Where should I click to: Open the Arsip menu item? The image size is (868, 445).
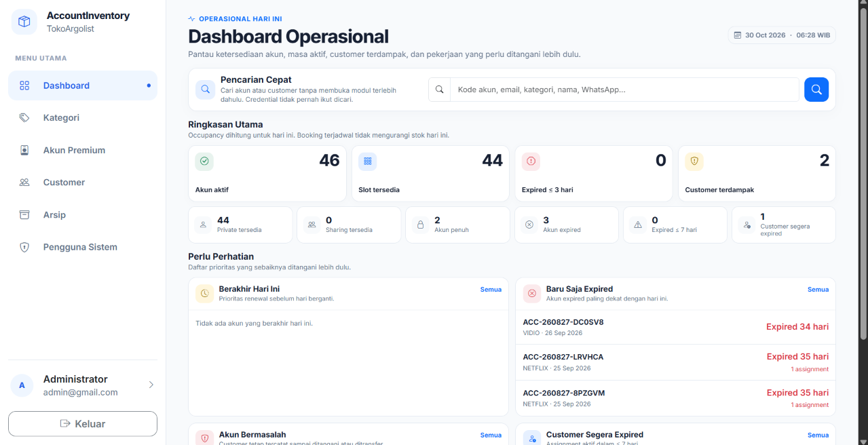pos(83,215)
